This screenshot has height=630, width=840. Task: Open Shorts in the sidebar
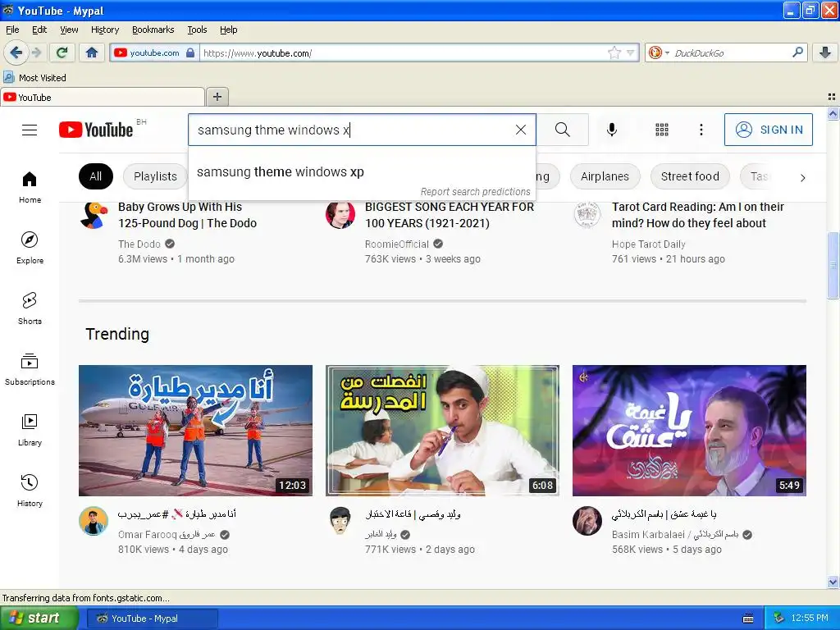(x=30, y=308)
